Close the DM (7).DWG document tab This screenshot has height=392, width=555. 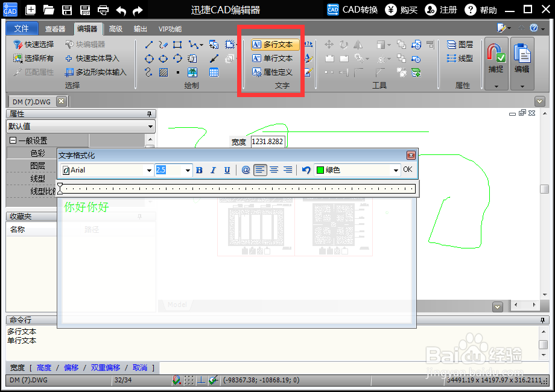pyautogui.click(x=62, y=101)
